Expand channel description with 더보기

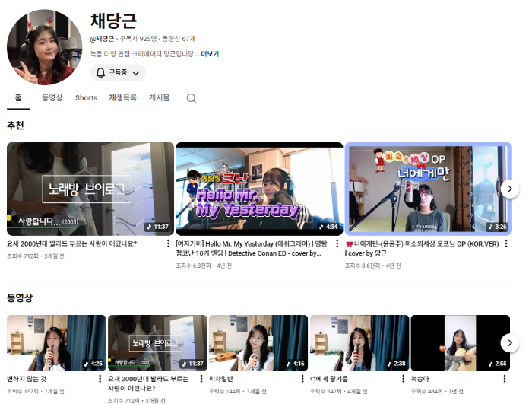coord(209,54)
